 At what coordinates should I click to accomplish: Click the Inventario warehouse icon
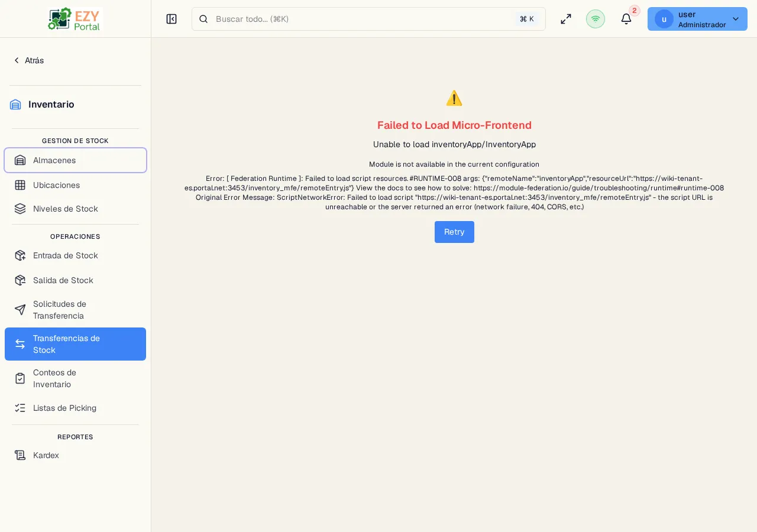tap(15, 105)
